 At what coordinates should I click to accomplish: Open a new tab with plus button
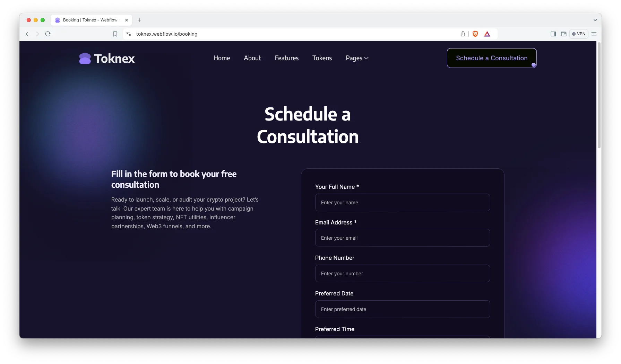tap(139, 20)
